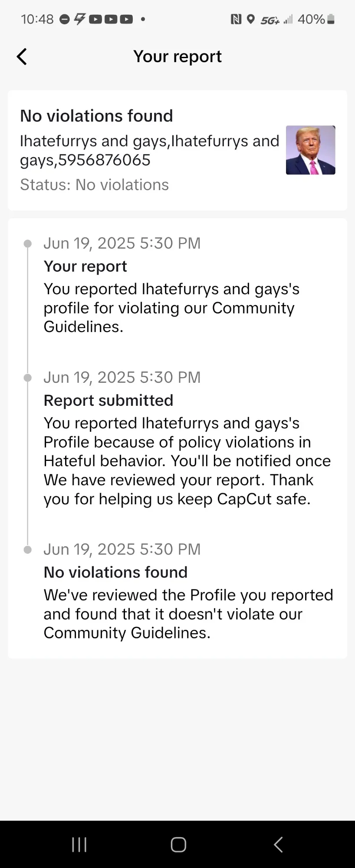This screenshot has width=355, height=868.
Task: Tap the 'Your report' timeline entry heading
Action: [85, 266]
